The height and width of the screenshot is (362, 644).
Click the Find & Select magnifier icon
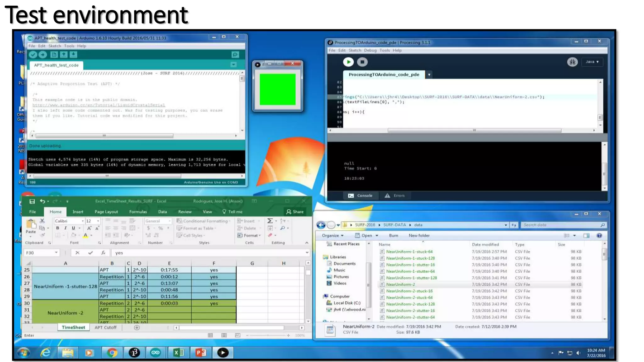pos(283,228)
